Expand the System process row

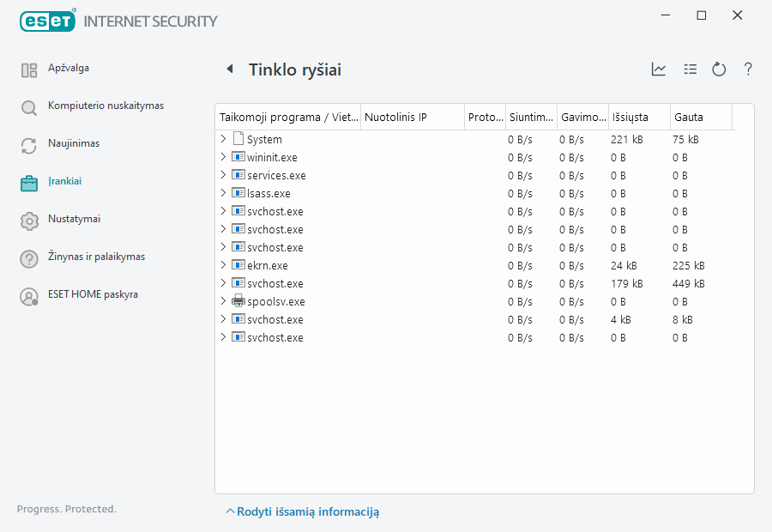coord(224,139)
